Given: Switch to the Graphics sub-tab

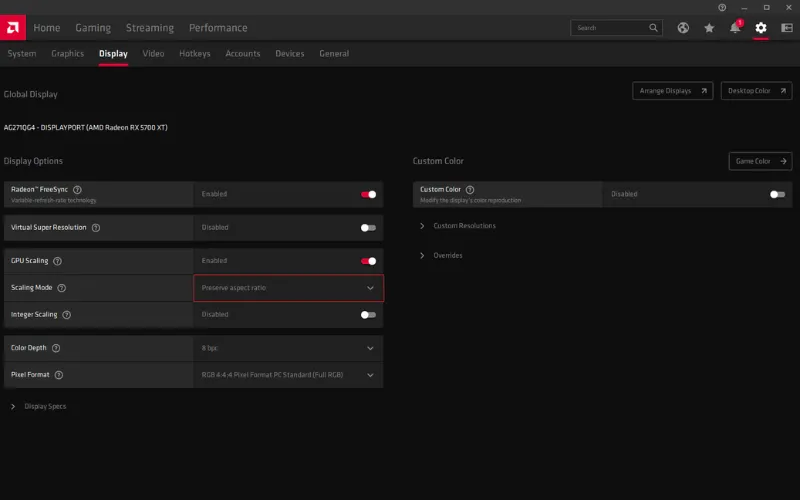Looking at the screenshot, I should [67, 54].
